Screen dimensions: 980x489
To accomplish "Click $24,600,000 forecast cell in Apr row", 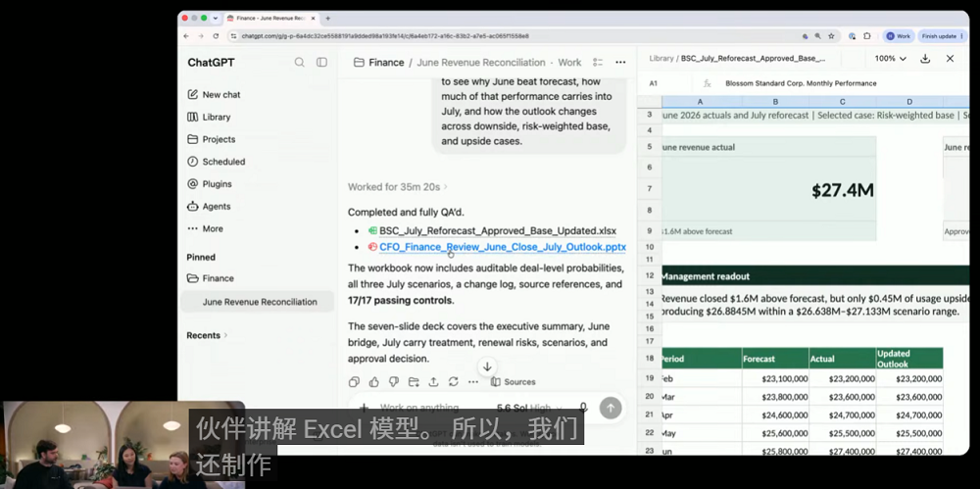I will point(775,415).
